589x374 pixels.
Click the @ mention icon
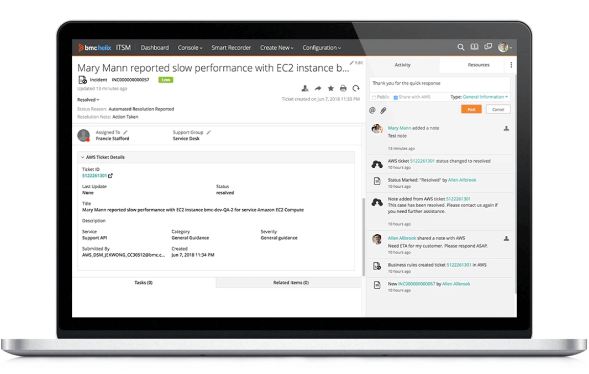[372, 110]
